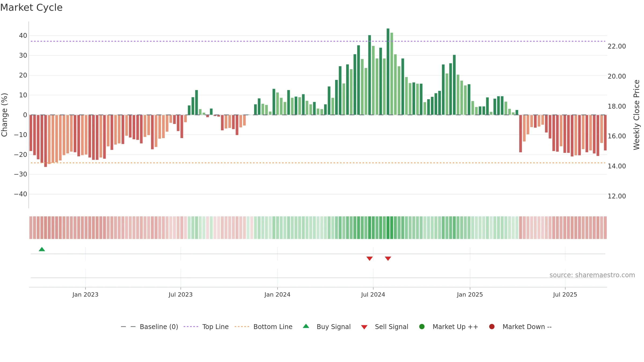Toggle the Top Line legend entry
Image resolution: width=644 pixels, height=362 pixels.
tap(206, 327)
